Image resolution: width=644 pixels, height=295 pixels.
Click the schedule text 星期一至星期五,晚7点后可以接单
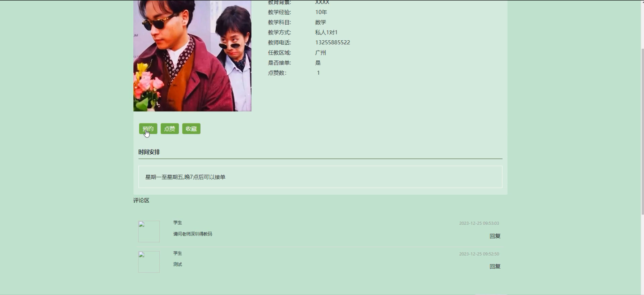185,177
